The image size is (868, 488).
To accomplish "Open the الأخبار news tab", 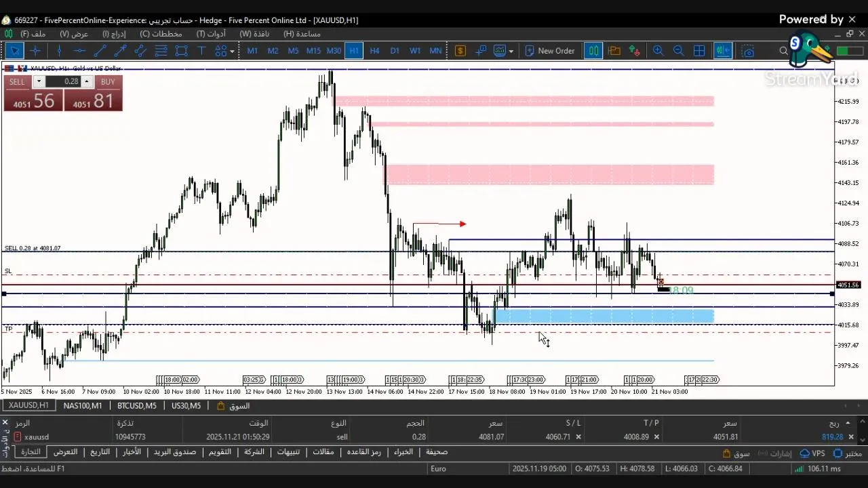I will 132,452.
